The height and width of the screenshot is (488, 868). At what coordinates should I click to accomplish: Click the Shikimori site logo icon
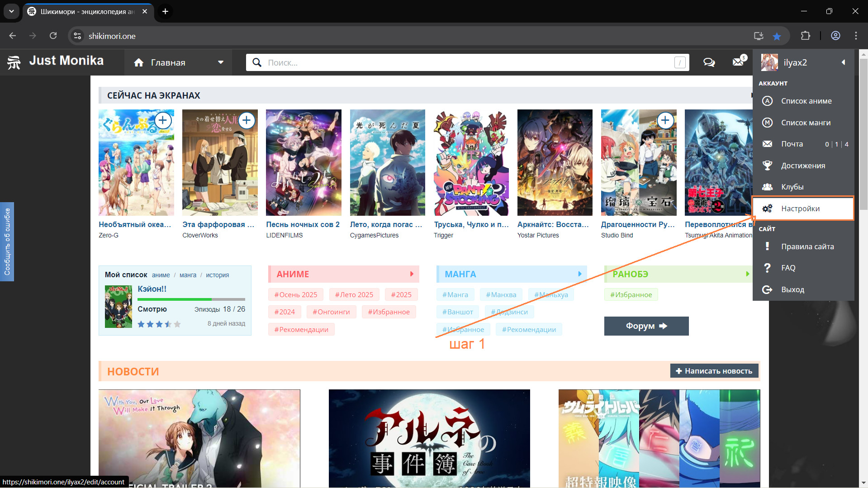(14, 62)
